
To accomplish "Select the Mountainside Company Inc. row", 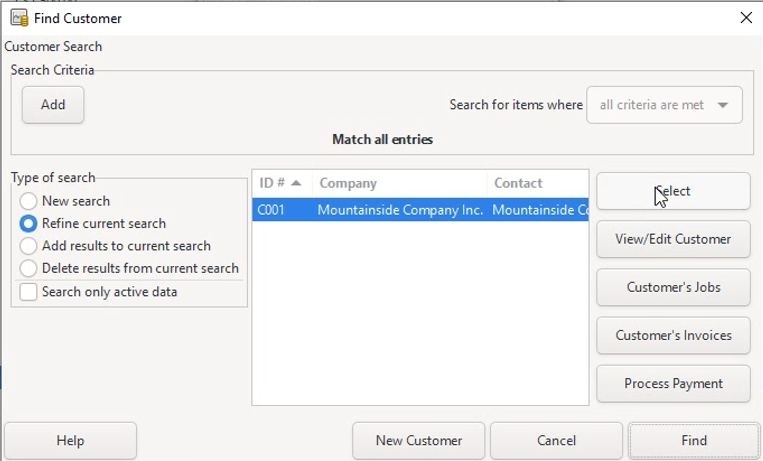I will tap(400, 210).
